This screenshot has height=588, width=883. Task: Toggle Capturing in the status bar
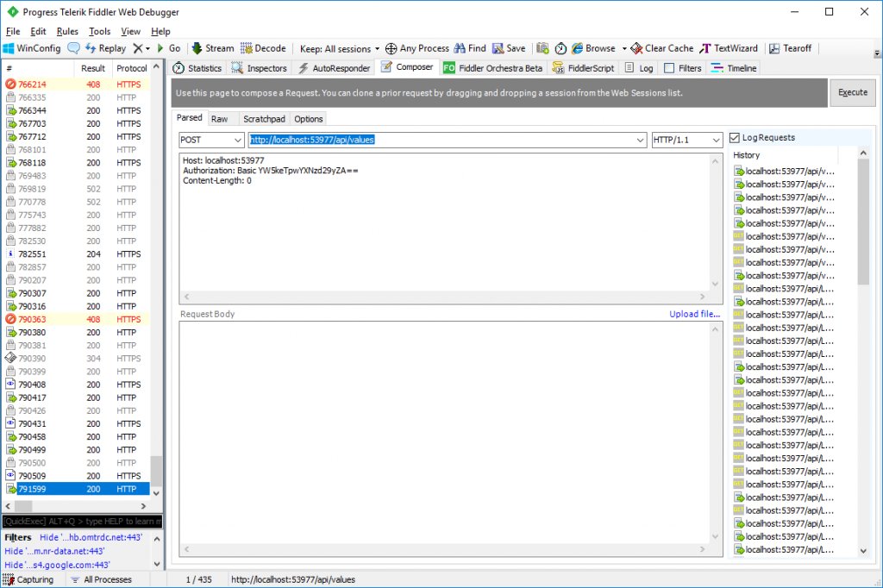click(28, 579)
